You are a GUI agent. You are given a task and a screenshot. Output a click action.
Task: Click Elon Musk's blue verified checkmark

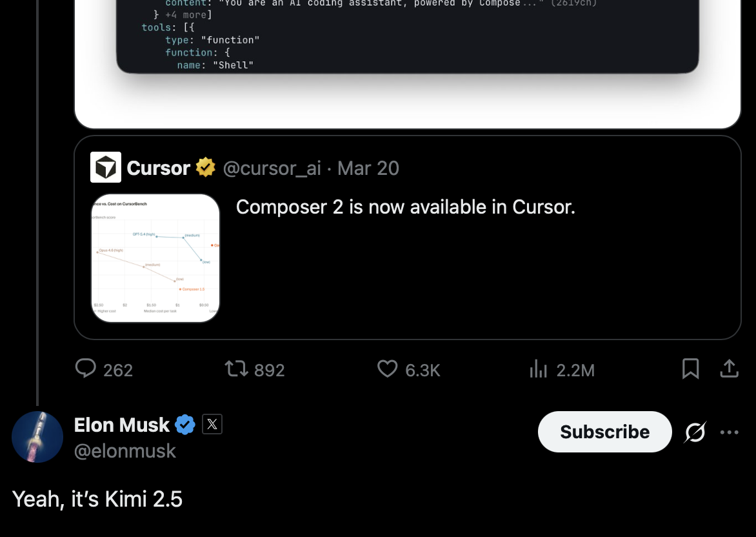coord(185,425)
